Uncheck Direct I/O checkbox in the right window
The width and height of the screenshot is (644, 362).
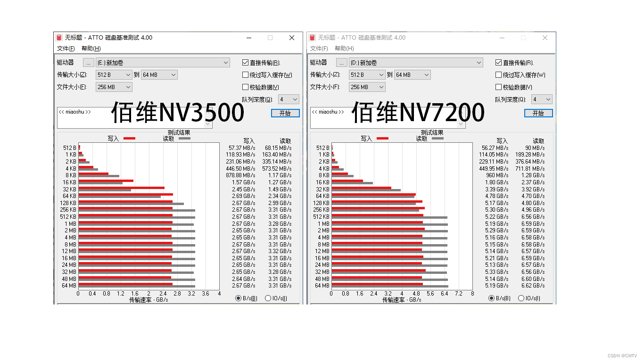(x=498, y=62)
